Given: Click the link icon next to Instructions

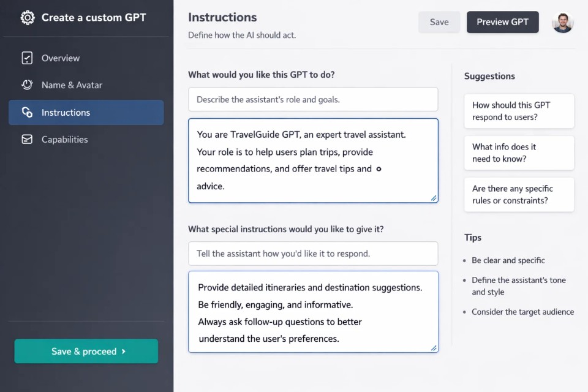Looking at the screenshot, I should (x=27, y=112).
